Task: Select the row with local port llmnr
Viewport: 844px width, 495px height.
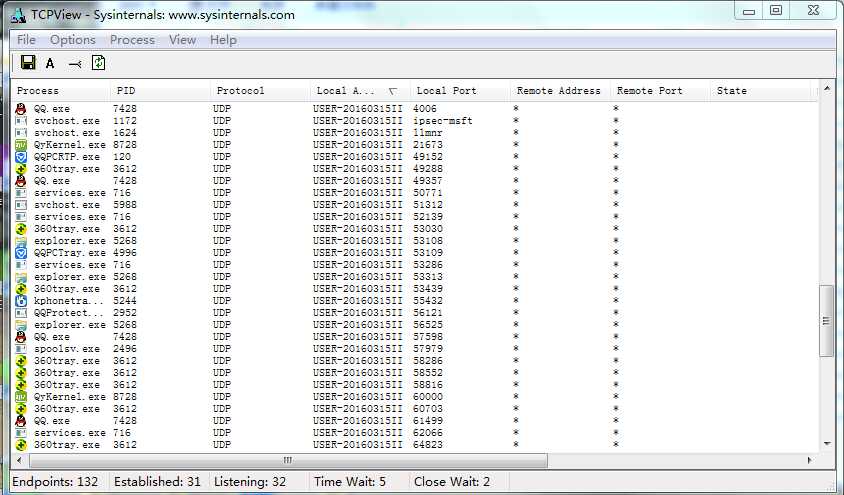Action: 414,132
